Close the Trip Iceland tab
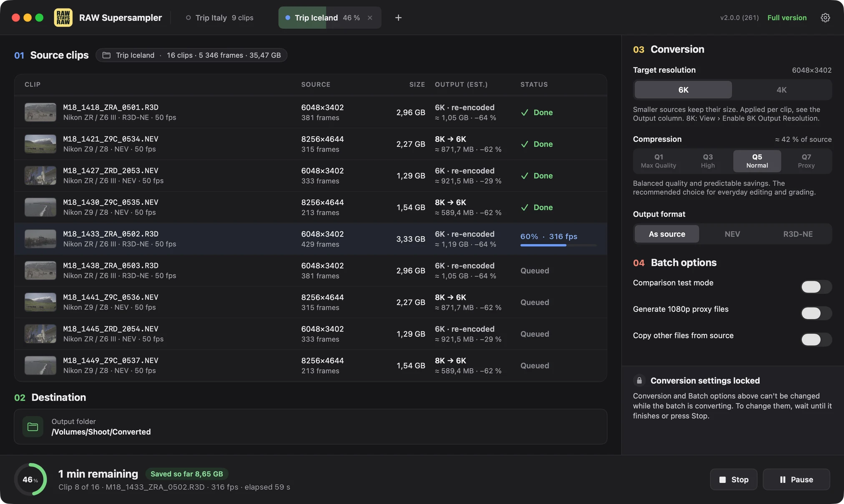This screenshot has width=844, height=504. [370, 18]
